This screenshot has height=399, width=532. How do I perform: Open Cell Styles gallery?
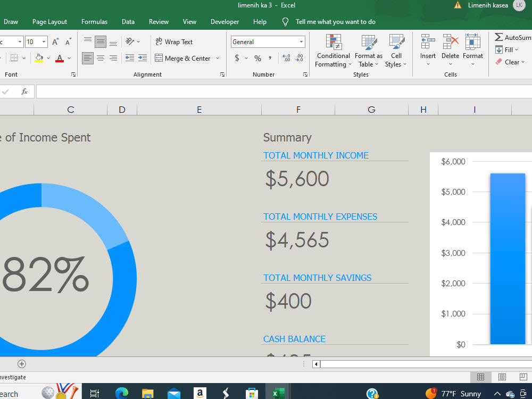coord(396,51)
